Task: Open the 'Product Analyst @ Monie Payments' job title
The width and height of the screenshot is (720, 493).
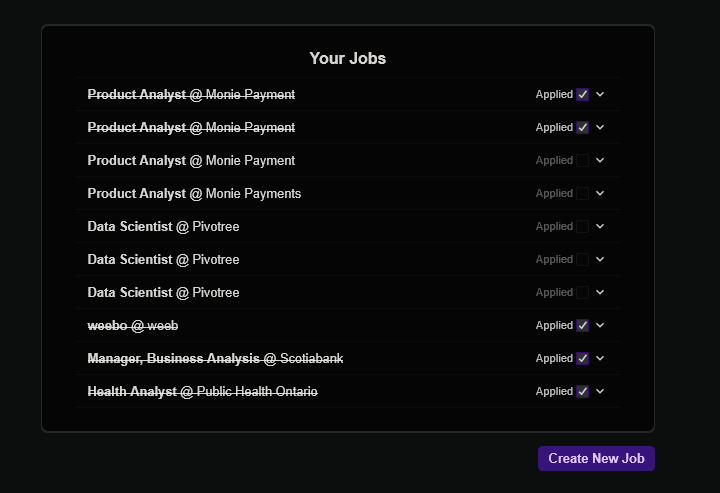Action: [x=194, y=194]
